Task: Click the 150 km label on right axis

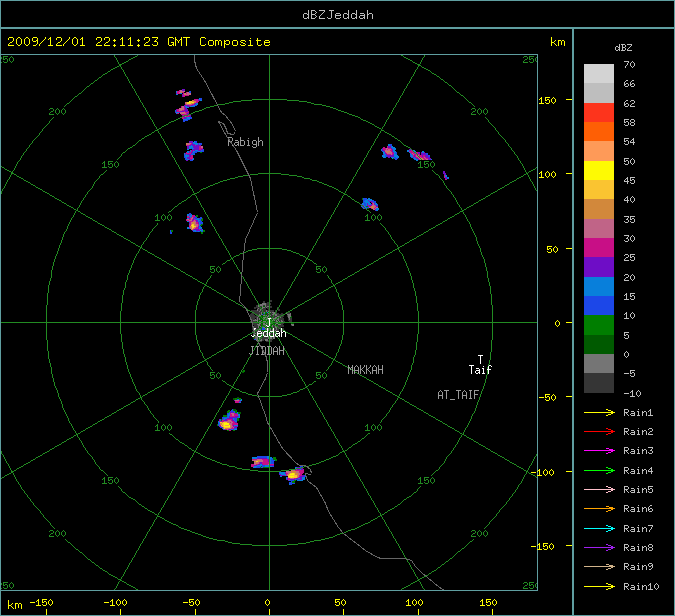Action: coord(547,100)
